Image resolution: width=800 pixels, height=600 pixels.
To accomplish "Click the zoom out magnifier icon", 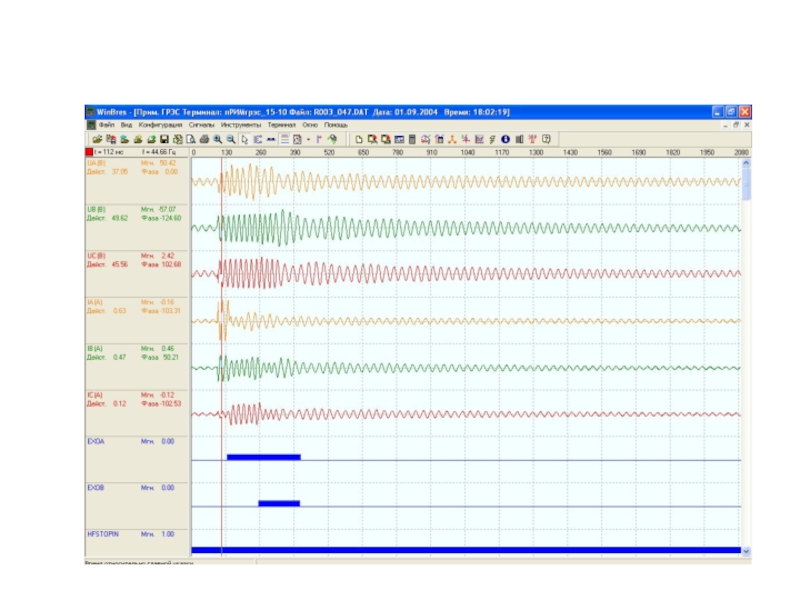I will coord(230,138).
